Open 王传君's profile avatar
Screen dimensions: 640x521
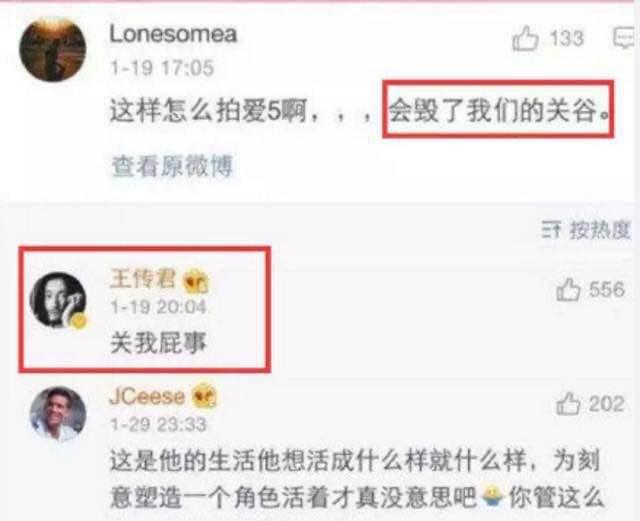point(58,300)
